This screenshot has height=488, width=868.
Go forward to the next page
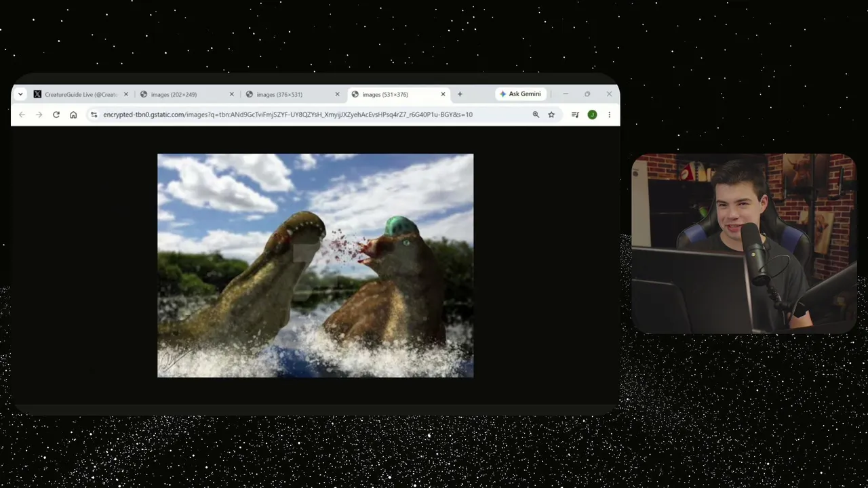pos(39,115)
